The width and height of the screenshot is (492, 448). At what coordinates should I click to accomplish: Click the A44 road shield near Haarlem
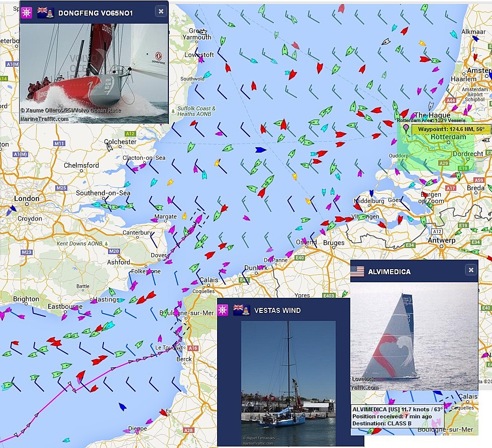coord(451,100)
